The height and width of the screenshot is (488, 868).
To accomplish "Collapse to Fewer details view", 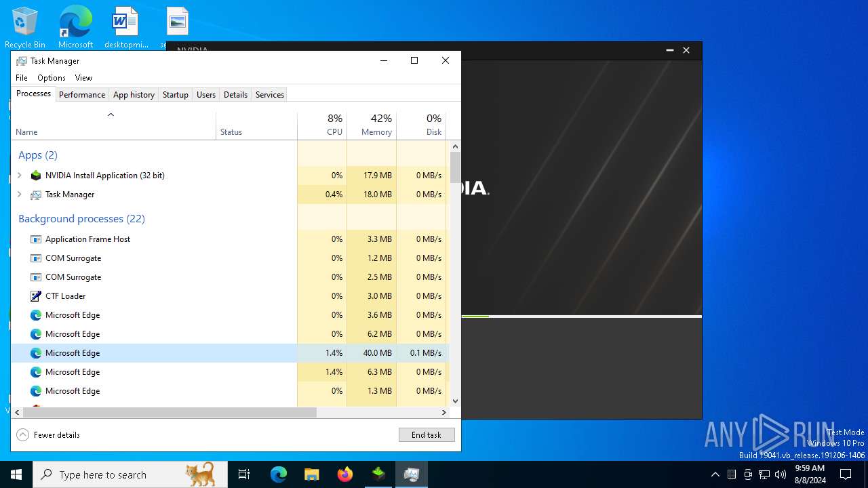I will [x=48, y=435].
